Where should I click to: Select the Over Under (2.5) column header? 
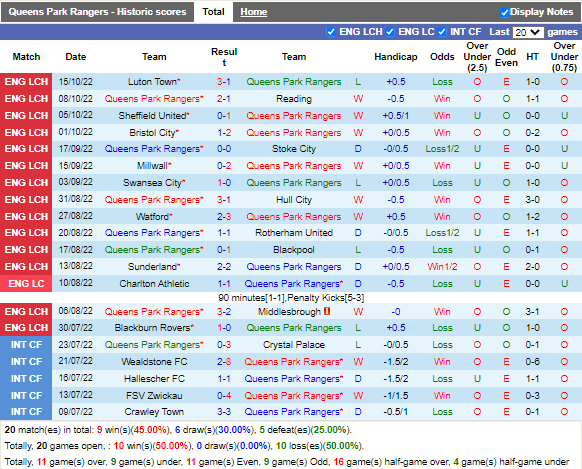click(477, 57)
